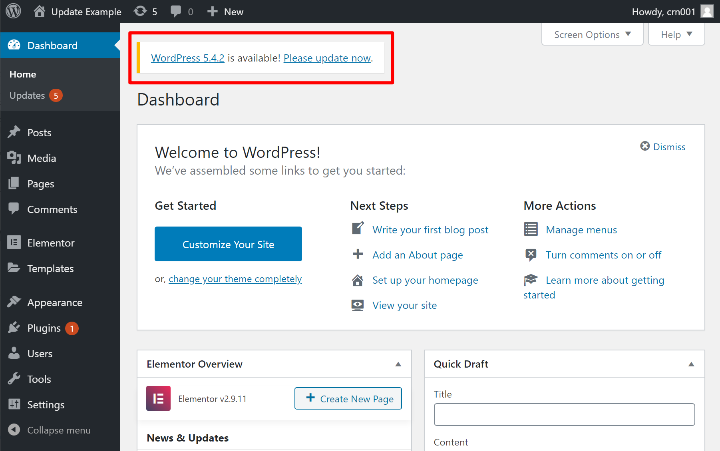Go to Updates submenu under Dashboard
Image resolution: width=720 pixels, height=451 pixels.
point(27,96)
